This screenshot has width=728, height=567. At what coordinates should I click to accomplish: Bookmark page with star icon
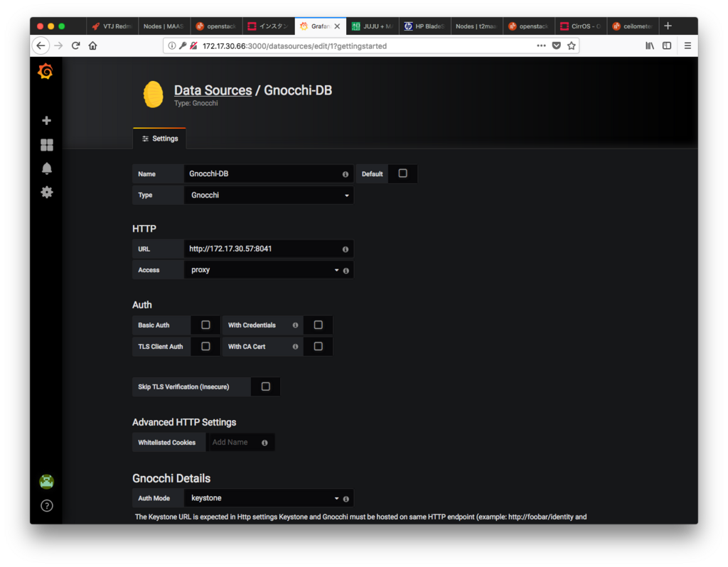572,45
